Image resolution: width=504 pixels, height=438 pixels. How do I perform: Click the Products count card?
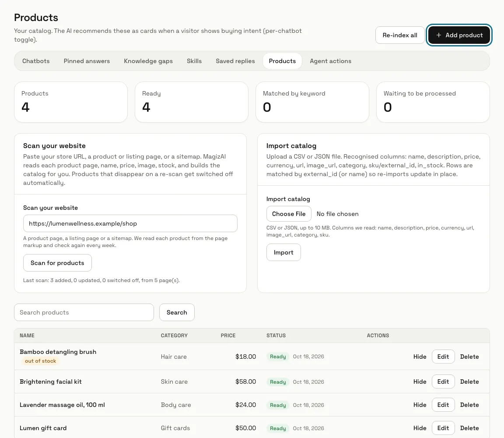pos(71,102)
